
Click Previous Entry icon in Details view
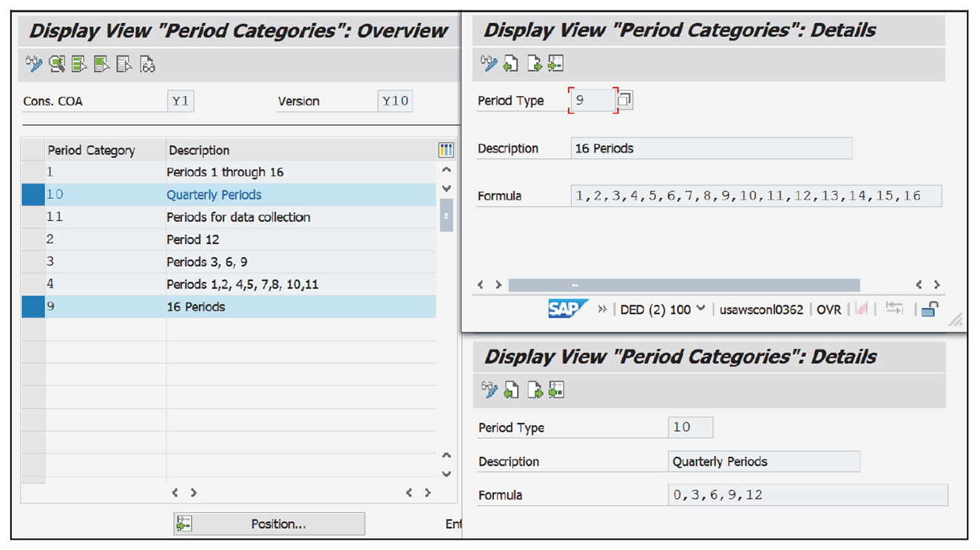click(x=511, y=63)
